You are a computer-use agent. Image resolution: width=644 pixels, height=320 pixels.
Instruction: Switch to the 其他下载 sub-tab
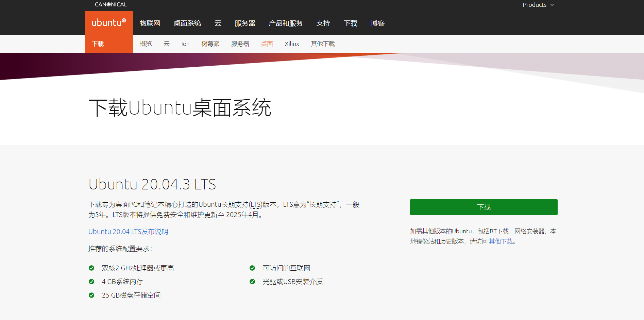click(x=323, y=44)
